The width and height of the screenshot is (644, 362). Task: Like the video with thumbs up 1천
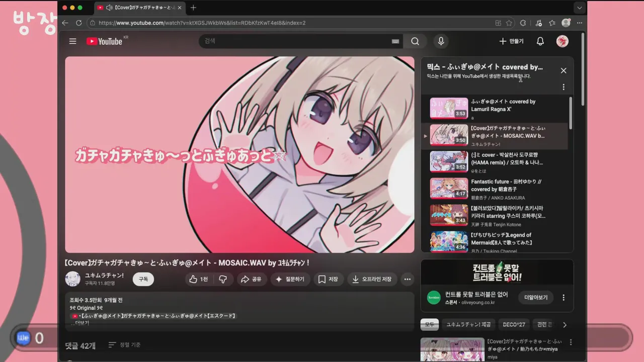[199, 279]
